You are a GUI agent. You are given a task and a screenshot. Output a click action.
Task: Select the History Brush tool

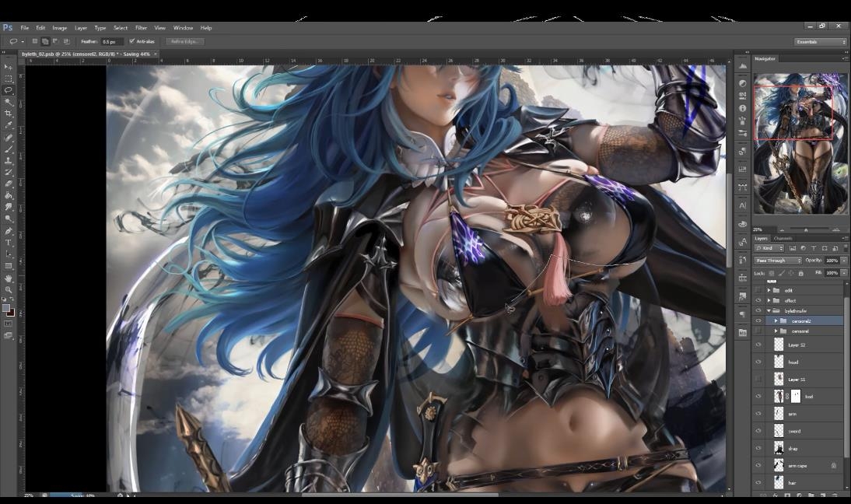tap(8, 172)
